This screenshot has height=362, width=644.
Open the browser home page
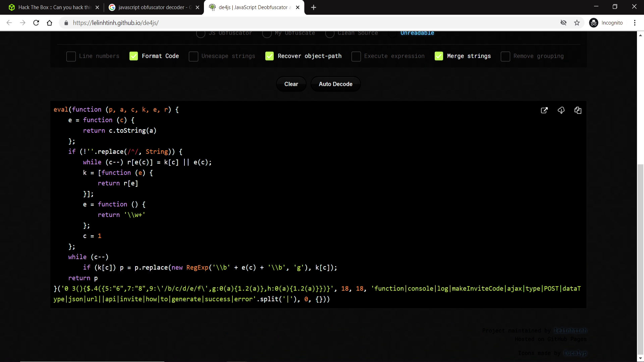click(50, 23)
